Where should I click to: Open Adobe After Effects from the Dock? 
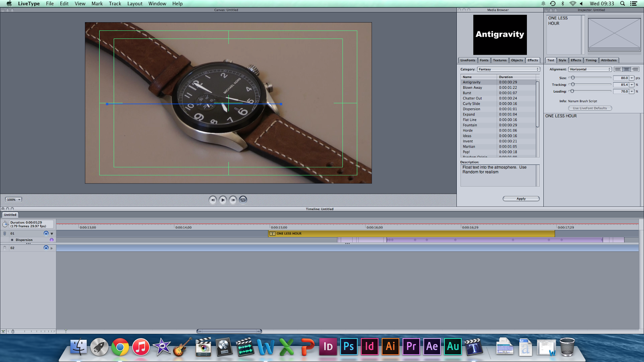coord(432,347)
